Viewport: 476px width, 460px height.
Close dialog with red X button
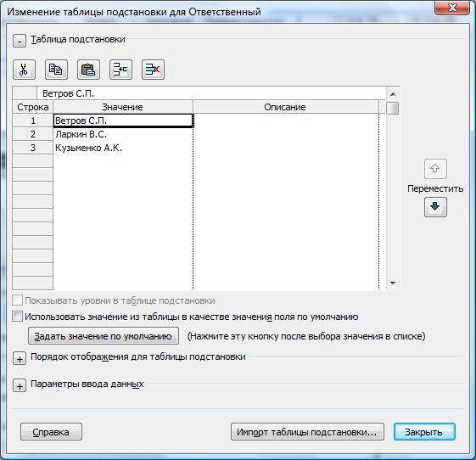[x=452, y=8]
